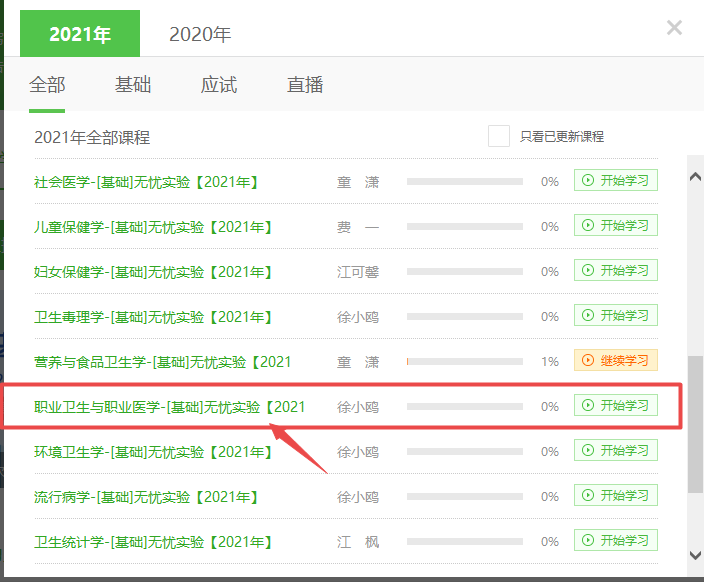This screenshot has width=704, height=582.
Task: Click progress bar of 营养与食品卫生学 course
Action: tap(464, 362)
